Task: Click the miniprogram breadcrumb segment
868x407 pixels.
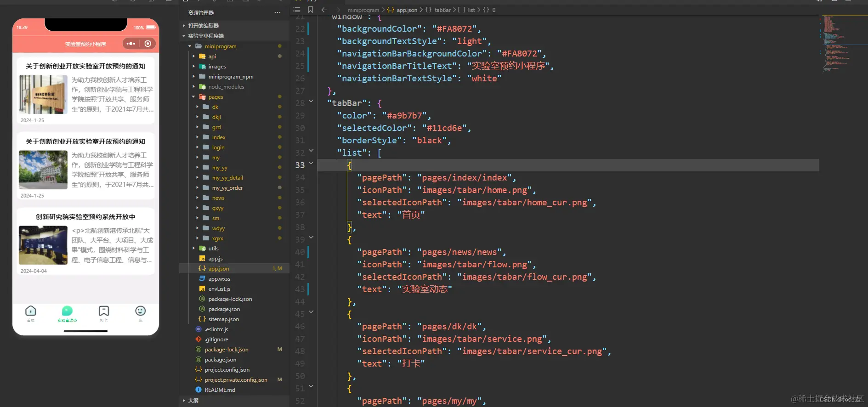Action: click(x=363, y=10)
